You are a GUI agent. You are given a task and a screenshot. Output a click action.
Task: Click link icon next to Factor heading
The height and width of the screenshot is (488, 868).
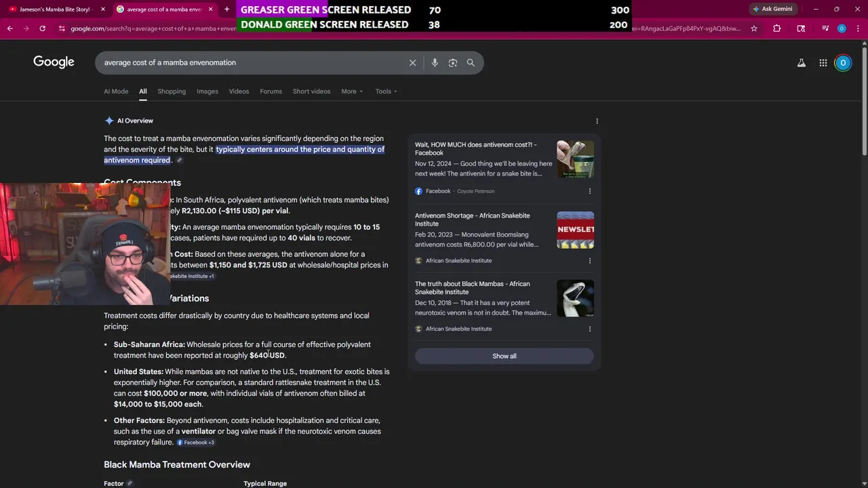click(x=130, y=483)
